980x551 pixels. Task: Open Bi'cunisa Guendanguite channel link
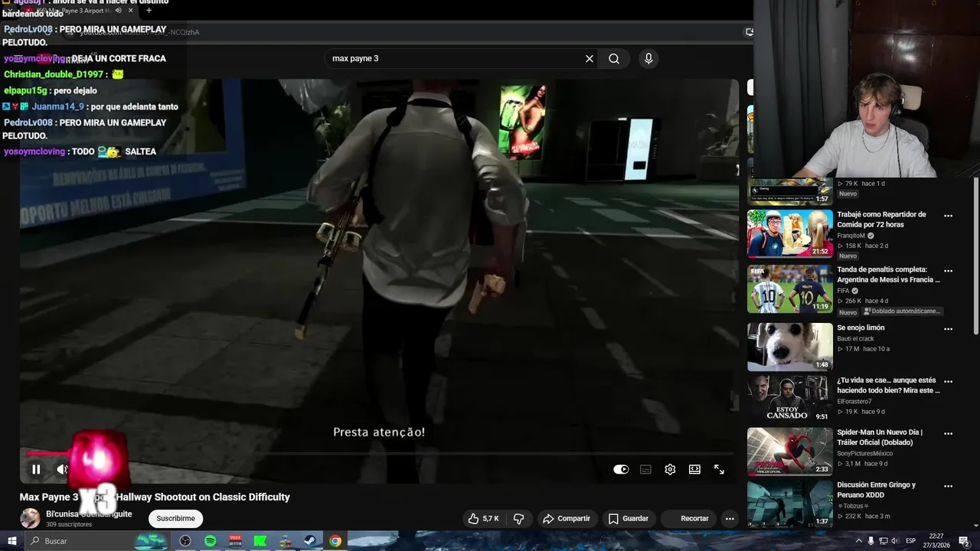(89, 514)
